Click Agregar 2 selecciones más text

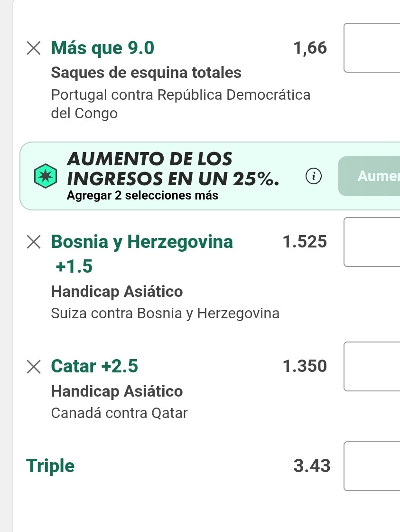(x=142, y=196)
